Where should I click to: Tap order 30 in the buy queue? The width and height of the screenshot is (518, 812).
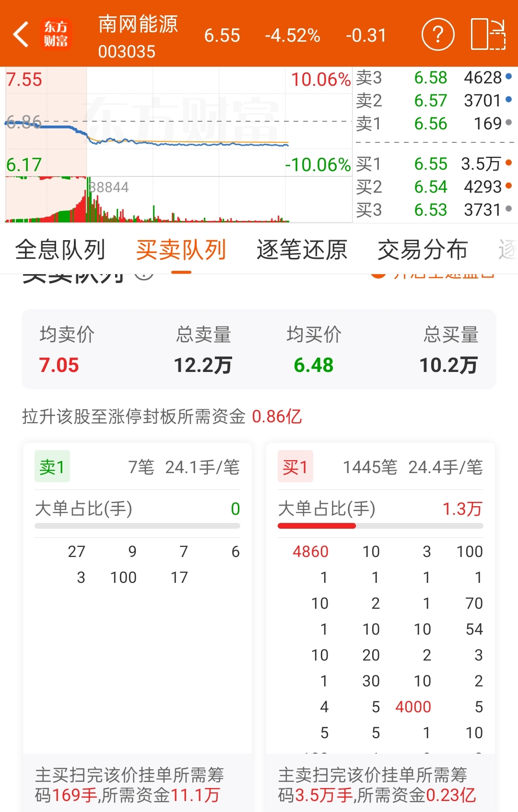tap(371, 681)
